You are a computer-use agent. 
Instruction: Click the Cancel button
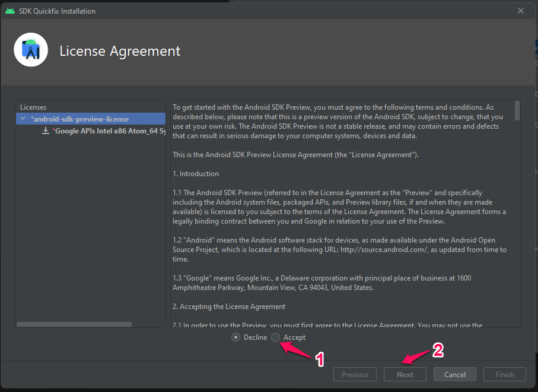pos(454,375)
